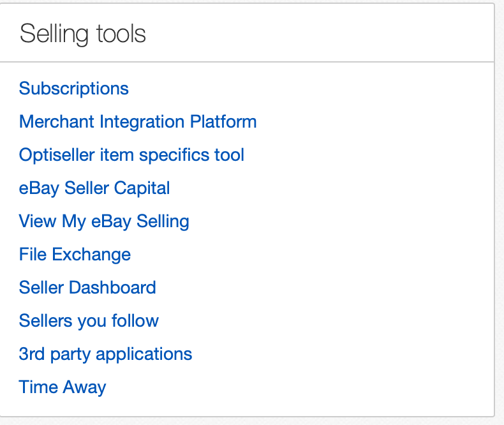504x425 pixels.
Task: Check eBay Seller Capital financing link
Action: pyautogui.click(x=94, y=188)
